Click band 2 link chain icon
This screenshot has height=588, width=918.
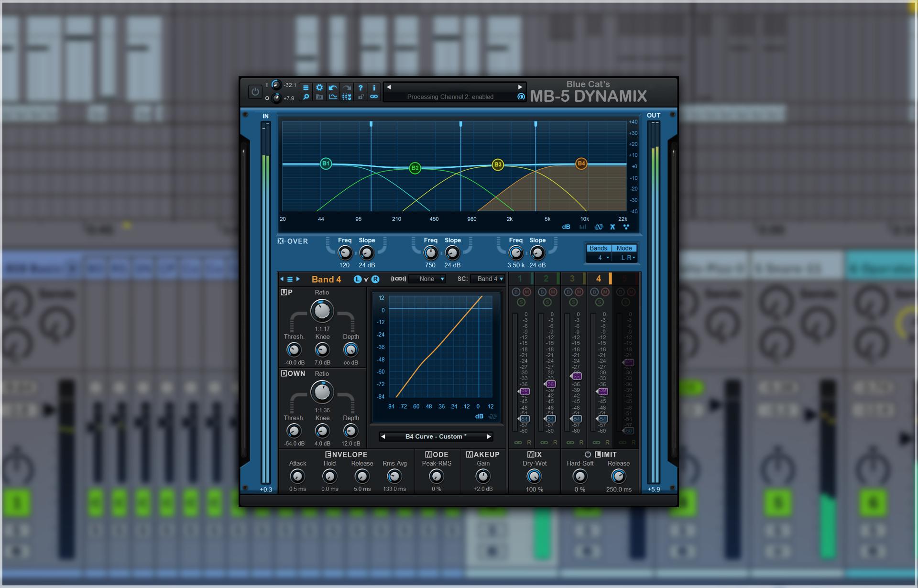coord(544,443)
